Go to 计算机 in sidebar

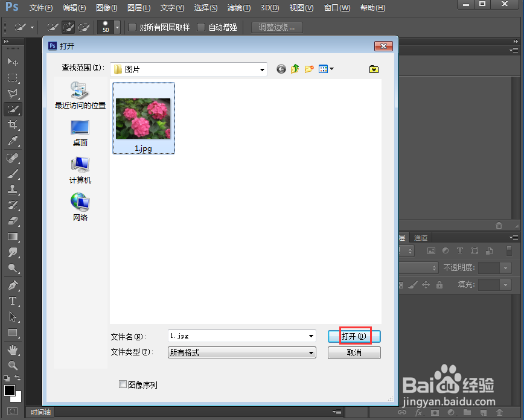coord(80,170)
